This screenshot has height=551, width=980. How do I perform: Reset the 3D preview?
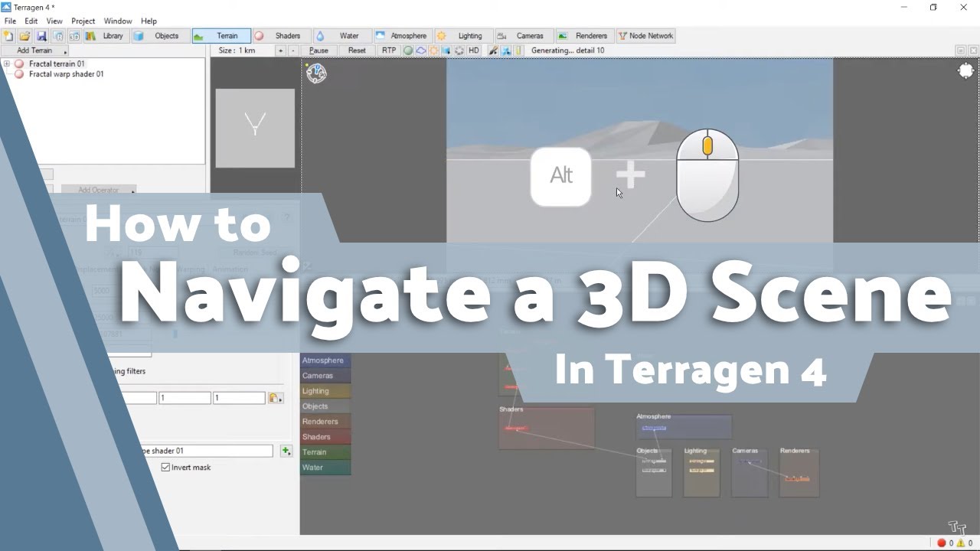click(x=357, y=51)
